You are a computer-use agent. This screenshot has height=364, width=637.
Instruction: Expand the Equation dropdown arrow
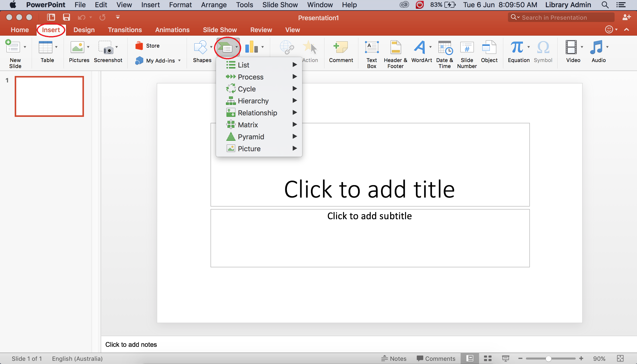[x=528, y=47]
